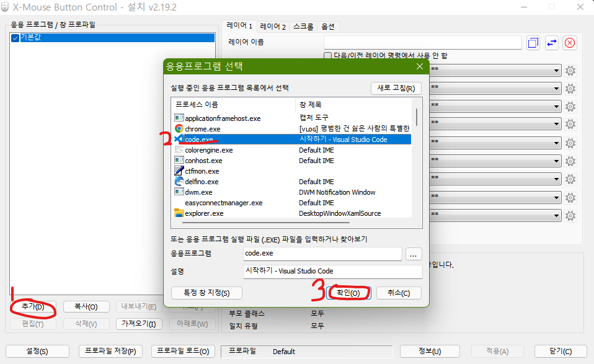
Task: Click the 창 제목 column header
Action: (354, 105)
